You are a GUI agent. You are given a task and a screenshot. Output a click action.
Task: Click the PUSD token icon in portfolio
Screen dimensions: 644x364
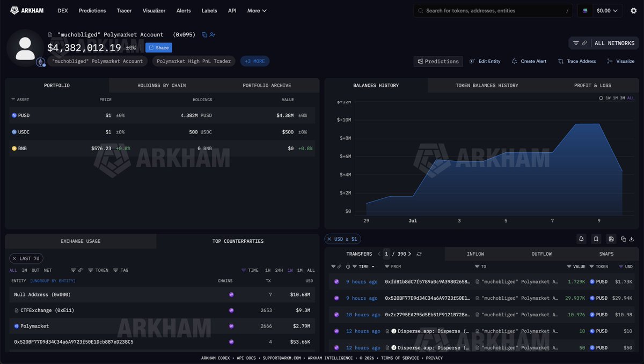[x=14, y=115]
